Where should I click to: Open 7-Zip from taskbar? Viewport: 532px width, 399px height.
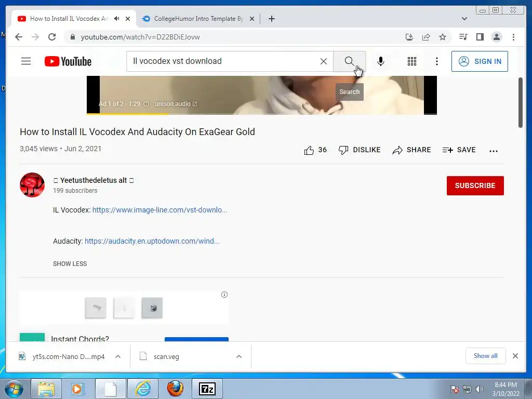point(207,389)
